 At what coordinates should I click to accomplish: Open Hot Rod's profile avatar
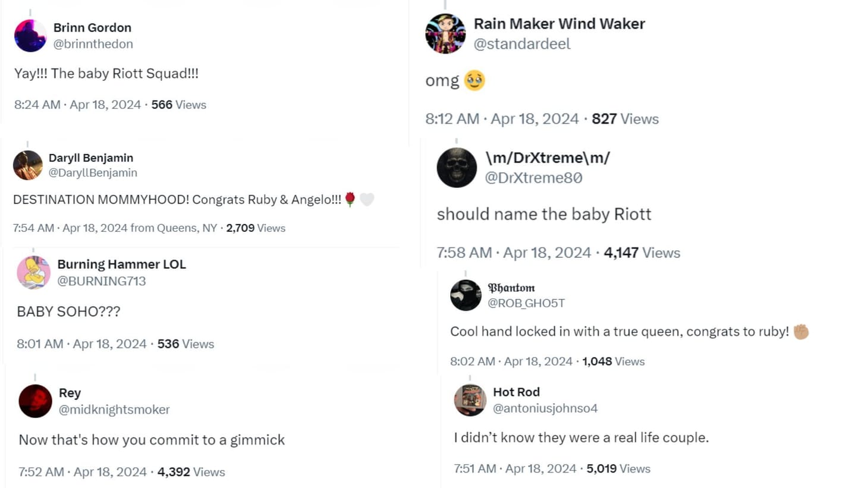click(470, 399)
